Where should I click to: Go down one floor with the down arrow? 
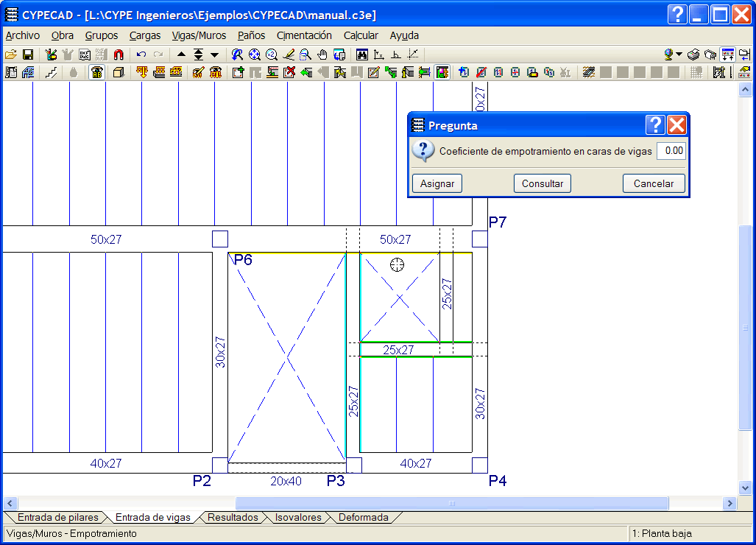215,54
